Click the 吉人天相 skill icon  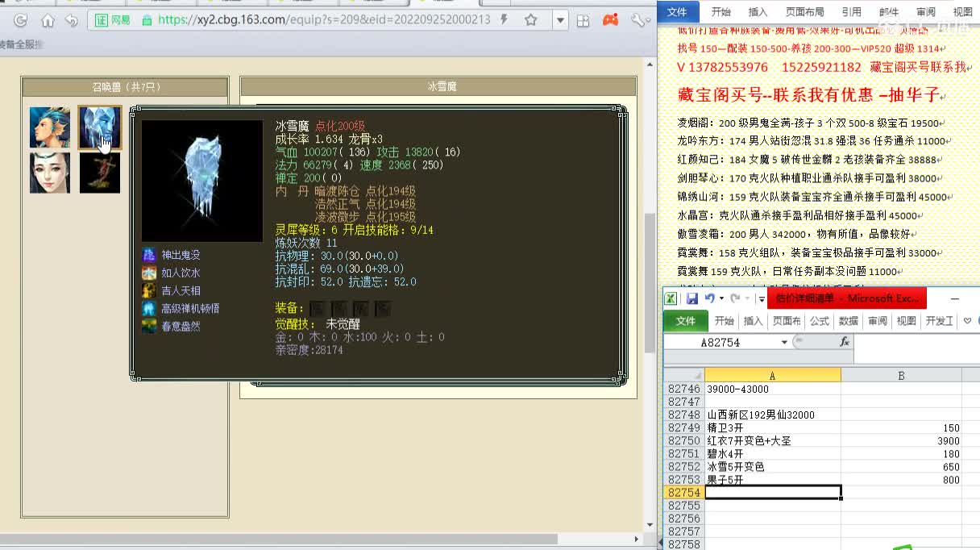click(149, 290)
